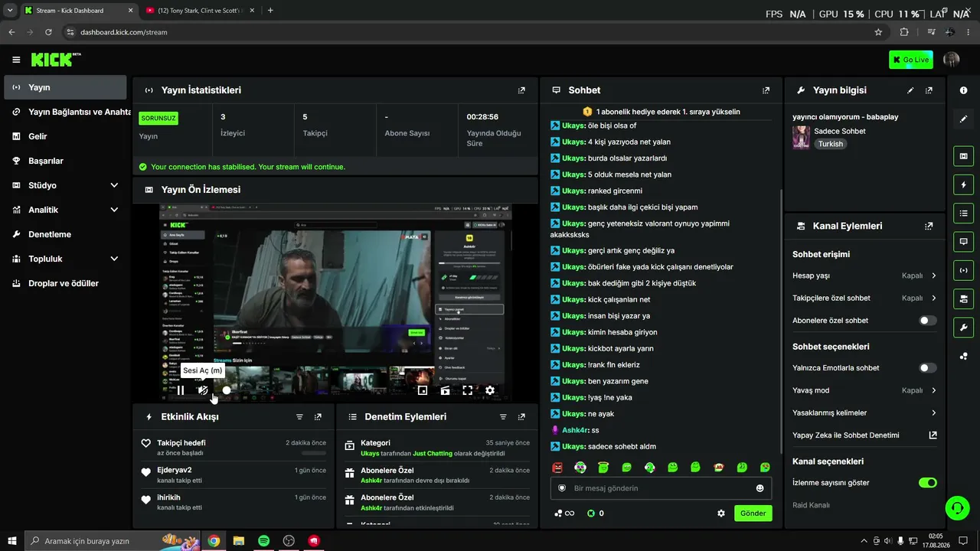Switch to the Tony Stark YouTube browser tab
The image size is (980, 551).
[200, 11]
